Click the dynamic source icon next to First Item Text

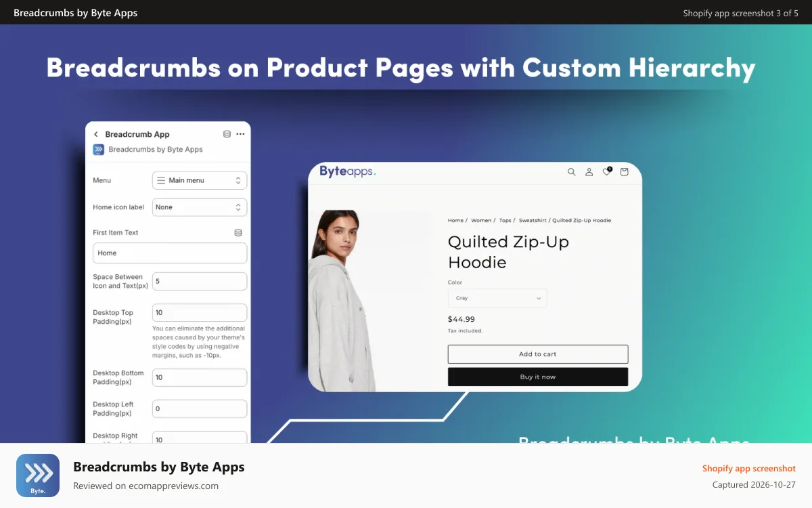pyautogui.click(x=238, y=232)
